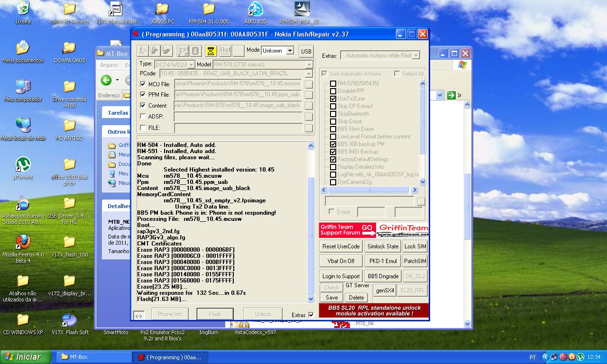Uncheck the Content checkbox
The image size is (607, 364).
tap(143, 106)
